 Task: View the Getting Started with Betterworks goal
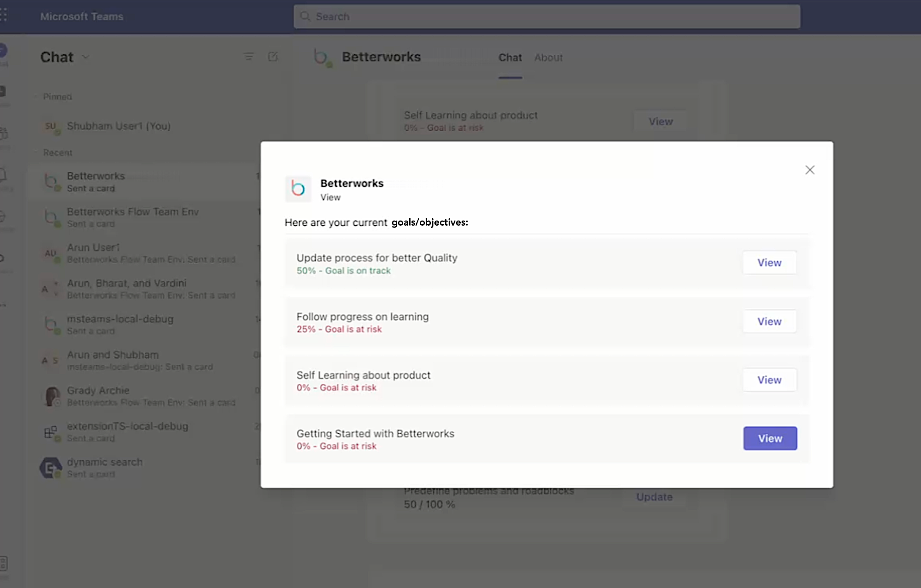tap(770, 438)
